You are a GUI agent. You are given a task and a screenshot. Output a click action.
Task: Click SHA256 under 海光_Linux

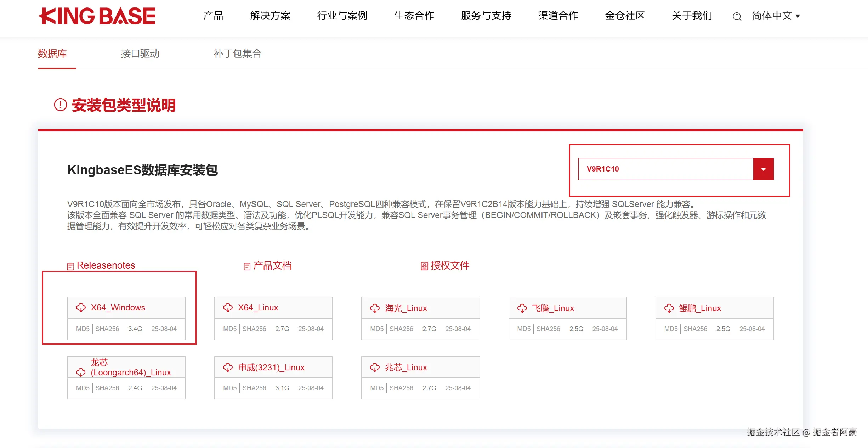(401, 329)
